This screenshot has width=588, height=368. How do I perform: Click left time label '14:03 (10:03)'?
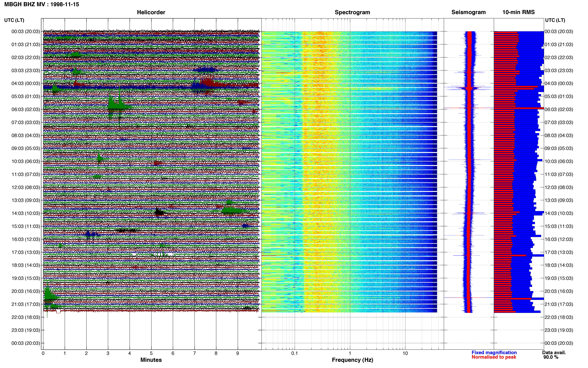(26, 213)
